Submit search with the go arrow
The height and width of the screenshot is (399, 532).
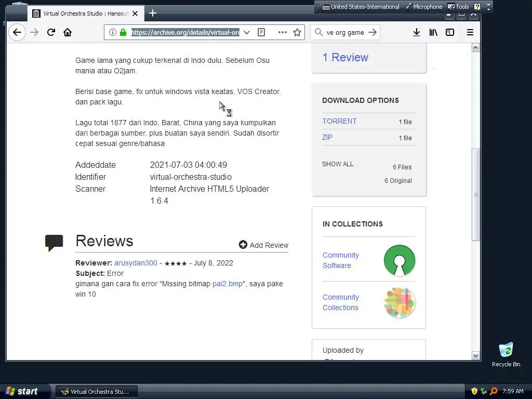[373, 32]
